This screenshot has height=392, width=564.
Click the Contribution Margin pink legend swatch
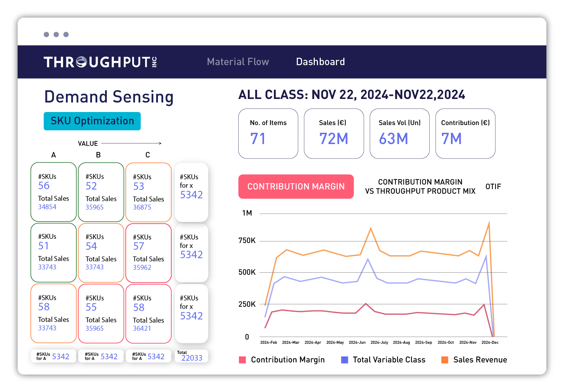243,360
